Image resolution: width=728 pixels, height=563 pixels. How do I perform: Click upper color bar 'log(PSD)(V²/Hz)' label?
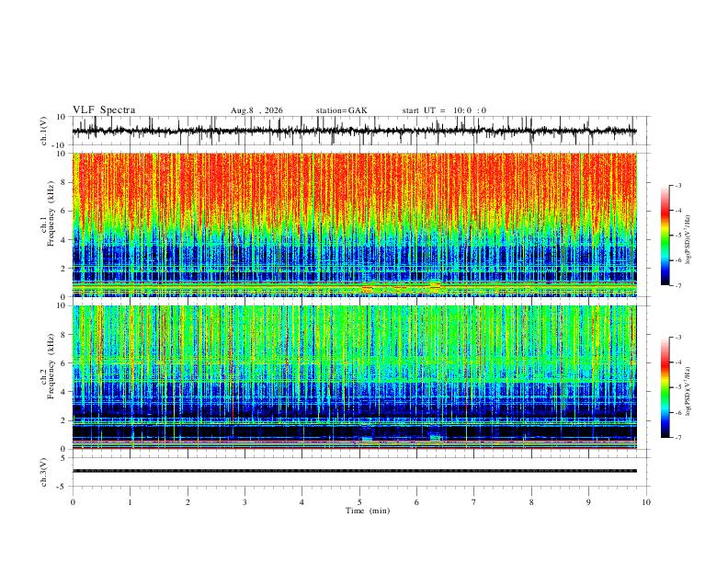tap(688, 240)
